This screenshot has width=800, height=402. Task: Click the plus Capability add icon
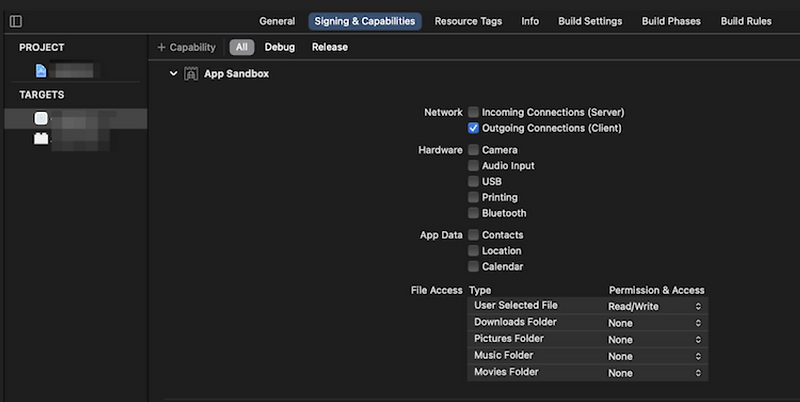tap(162, 47)
